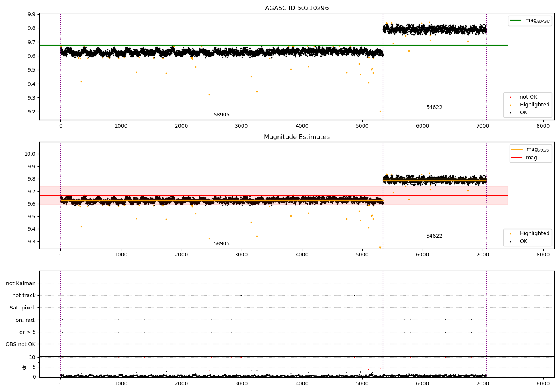The image size is (560, 392).
Task: Click the 9.7 tick on the middle plot
Action: point(32,192)
